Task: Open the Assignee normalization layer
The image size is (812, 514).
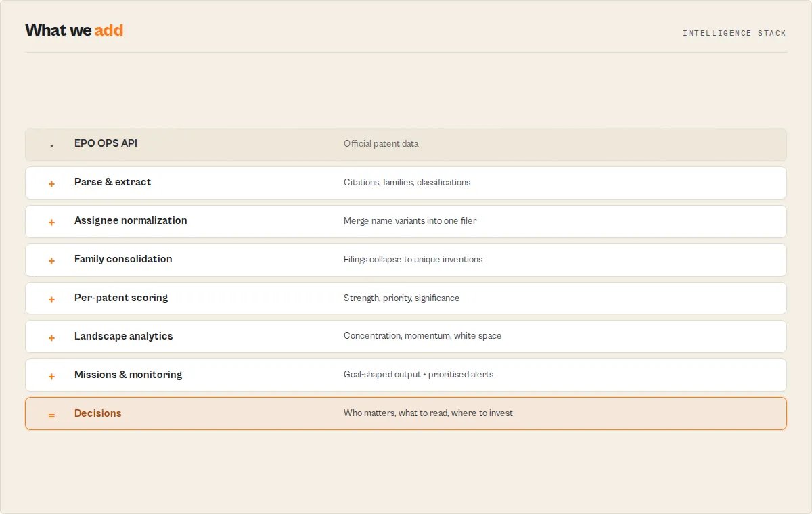Action: click(x=406, y=221)
